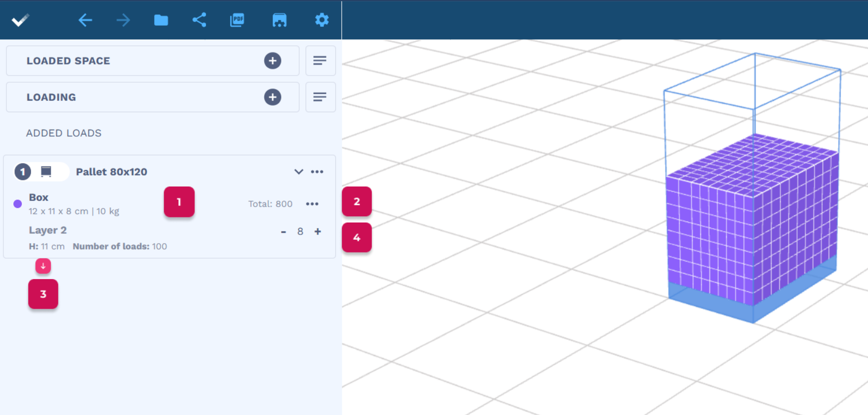Click the LOADING header
Image resolution: width=868 pixels, height=415 pixels.
[51, 97]
